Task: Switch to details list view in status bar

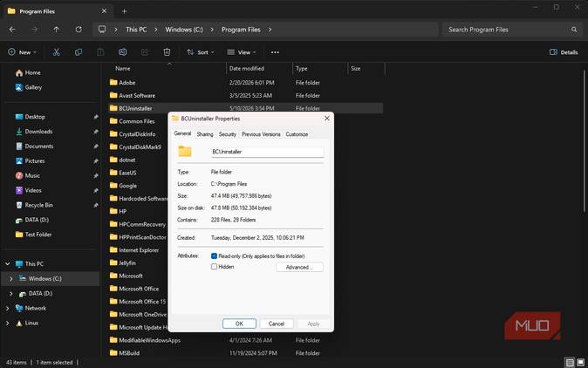Action: pyautogui.click(x=570, y=363)
